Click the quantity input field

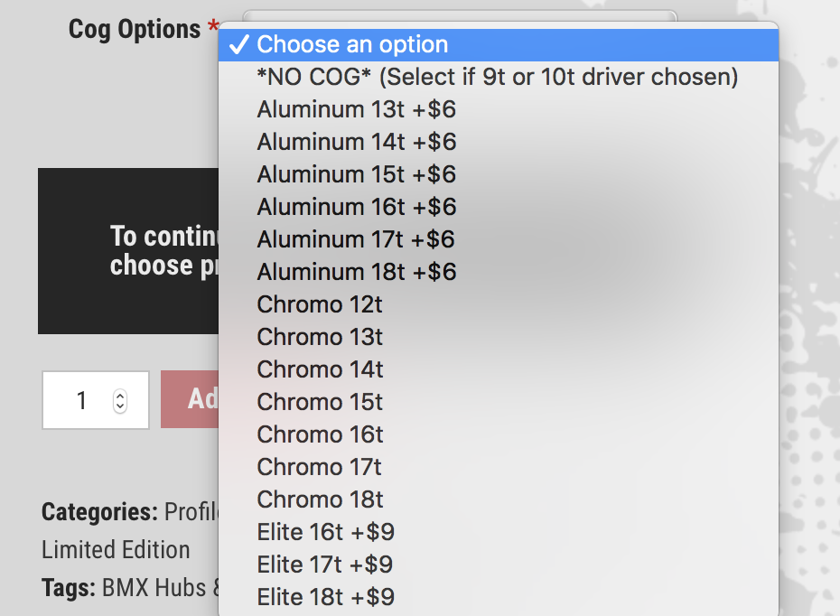point(81,401)
